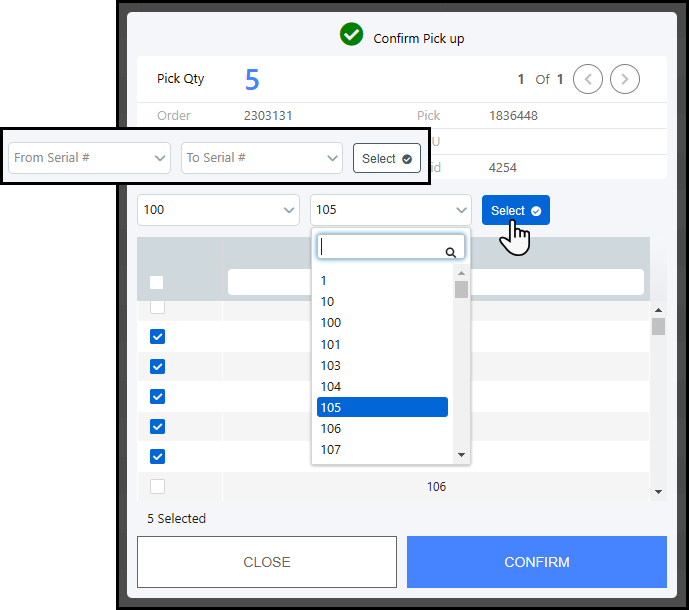Open the To Serial # dropdown
This screenshot has width=689, height=610.
(x=262, y=158)
